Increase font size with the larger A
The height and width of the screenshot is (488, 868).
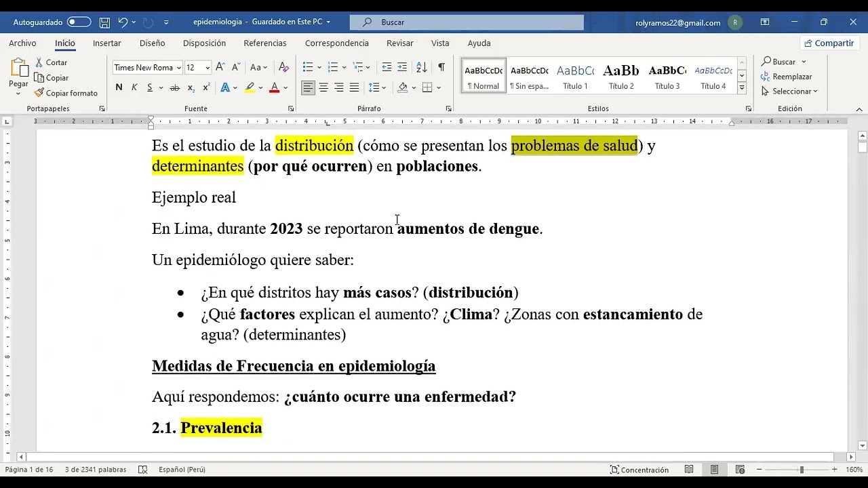click(222, 67)
